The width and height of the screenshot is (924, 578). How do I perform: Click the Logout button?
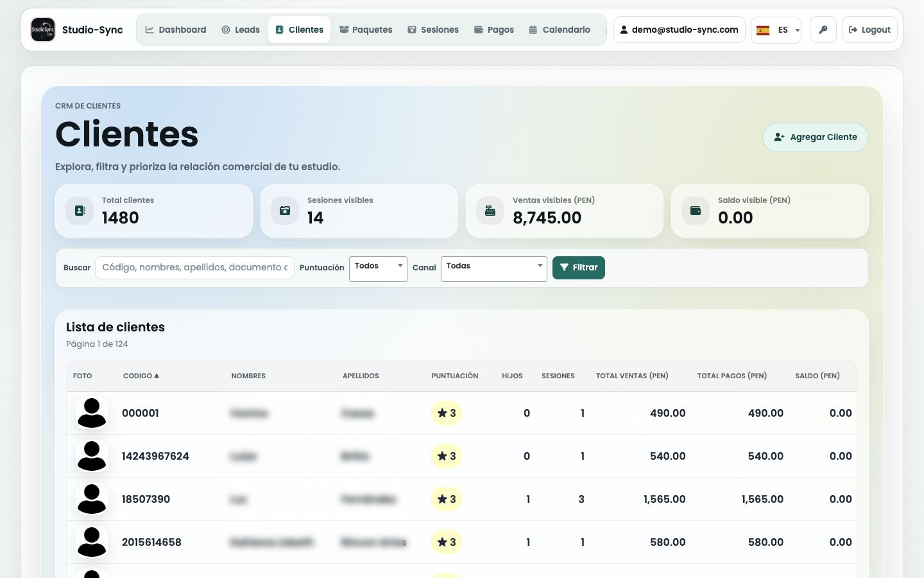click(x=869, y=30)
